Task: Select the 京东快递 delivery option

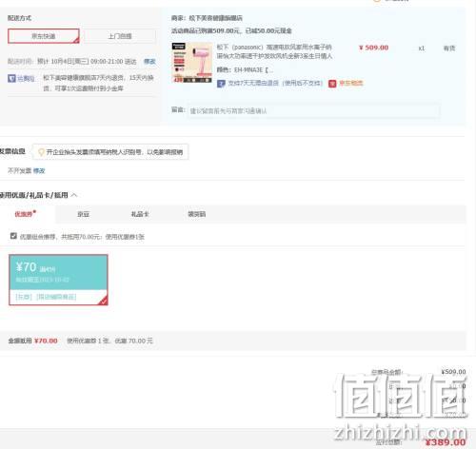Action: 44,36
